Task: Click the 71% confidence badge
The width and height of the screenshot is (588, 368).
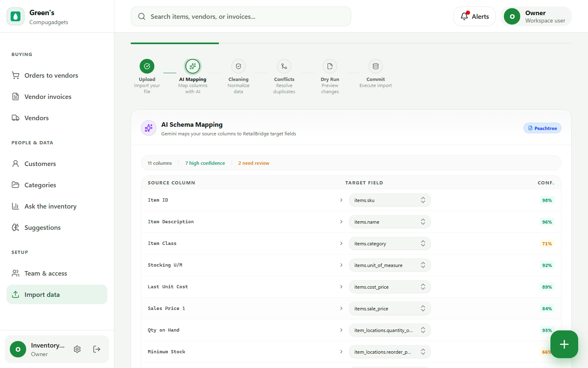Action: 547,244
